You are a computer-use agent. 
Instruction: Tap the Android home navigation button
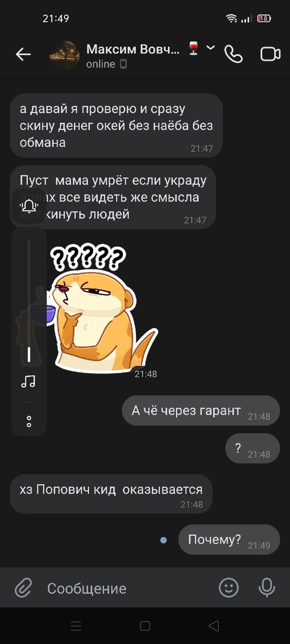[145, 626]
